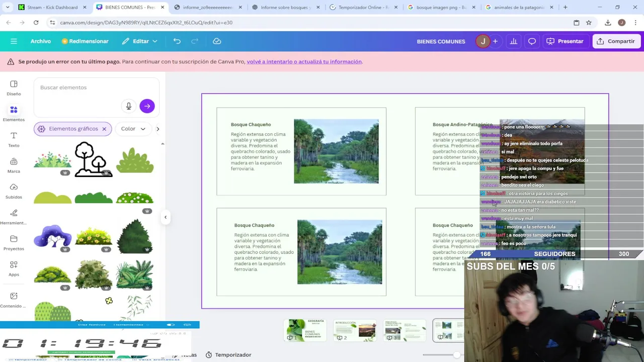Select the Bosque Chaqueño top-left photo
The height and width of the screenshot is (362, 644).
[x=336, y=151]
